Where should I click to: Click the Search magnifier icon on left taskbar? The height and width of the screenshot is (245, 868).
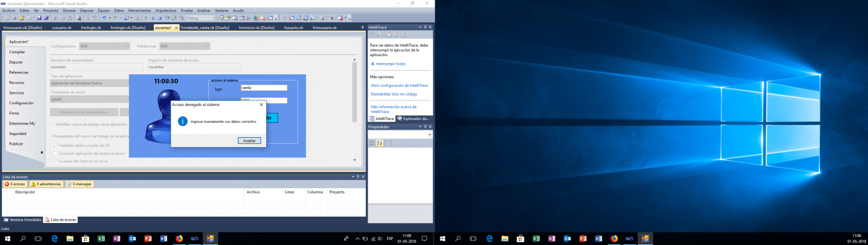[x=23, y=238]
